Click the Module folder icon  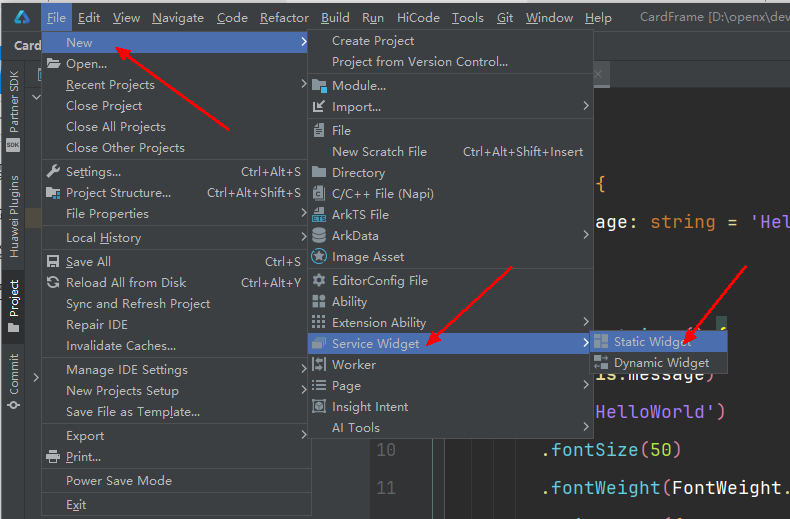pyautogui.click(x=319, y=86)
